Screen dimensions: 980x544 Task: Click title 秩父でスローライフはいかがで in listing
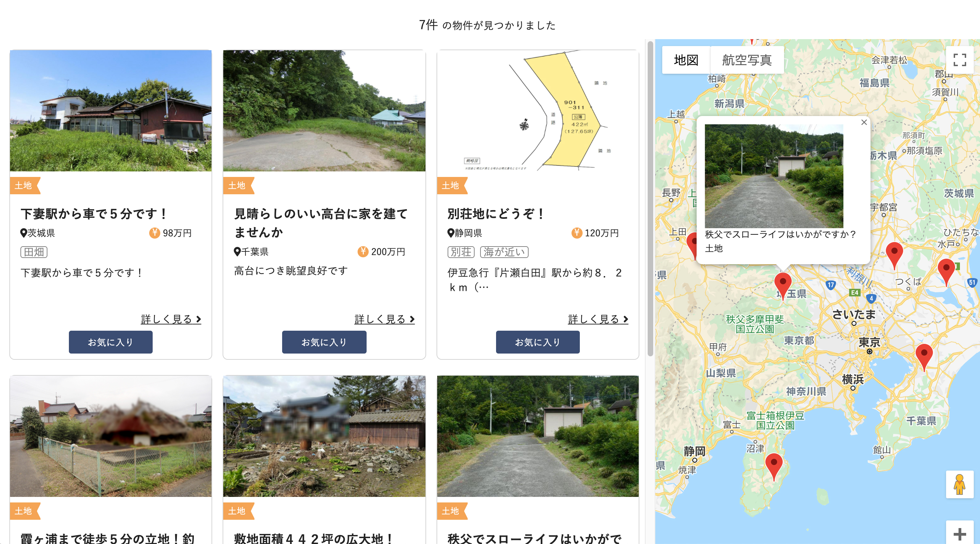click(534, 538)
